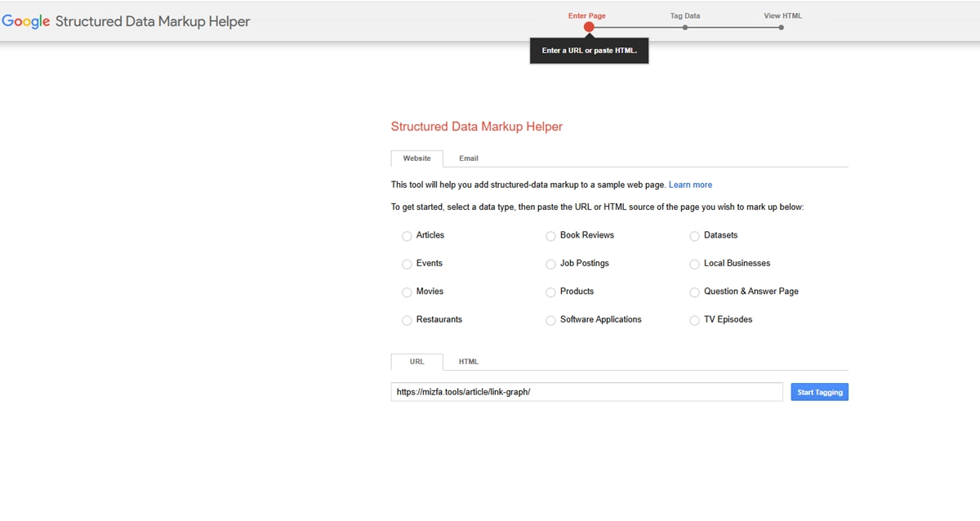Viewport: 980px width, 521px height.
Task: Switch to the Email tab
Action: click(x=469, y=158)
